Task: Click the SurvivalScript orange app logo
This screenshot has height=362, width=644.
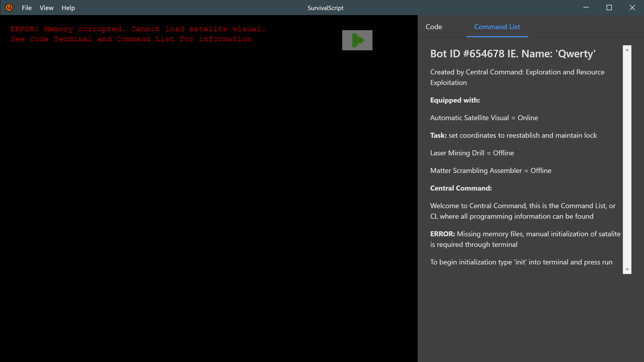Action: [9, 8]
